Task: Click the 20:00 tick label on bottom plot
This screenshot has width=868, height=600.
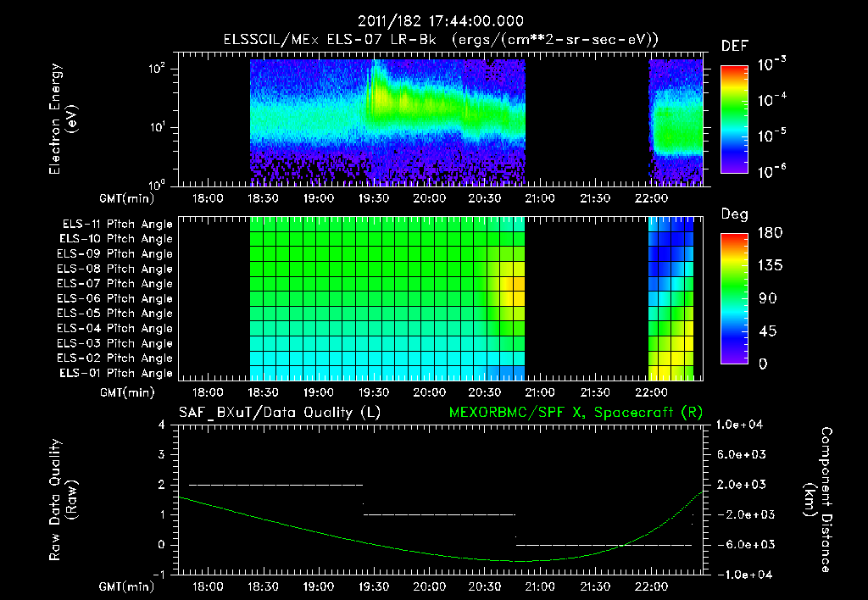Action: (429, 586)
